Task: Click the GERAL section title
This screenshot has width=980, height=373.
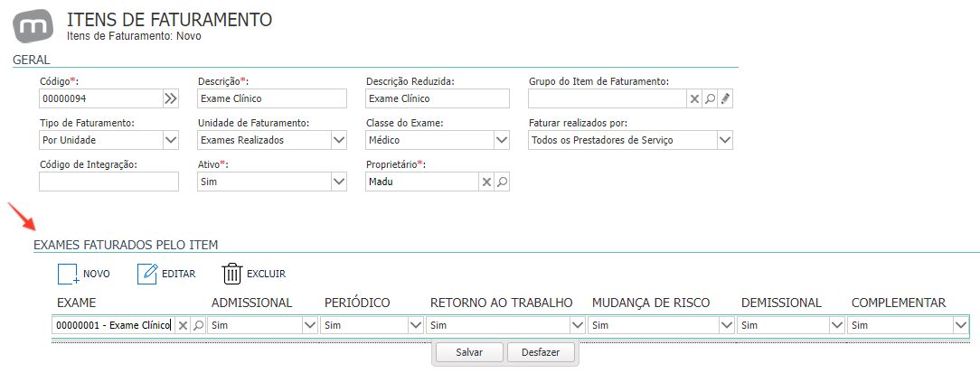Action: click(32, 60)
